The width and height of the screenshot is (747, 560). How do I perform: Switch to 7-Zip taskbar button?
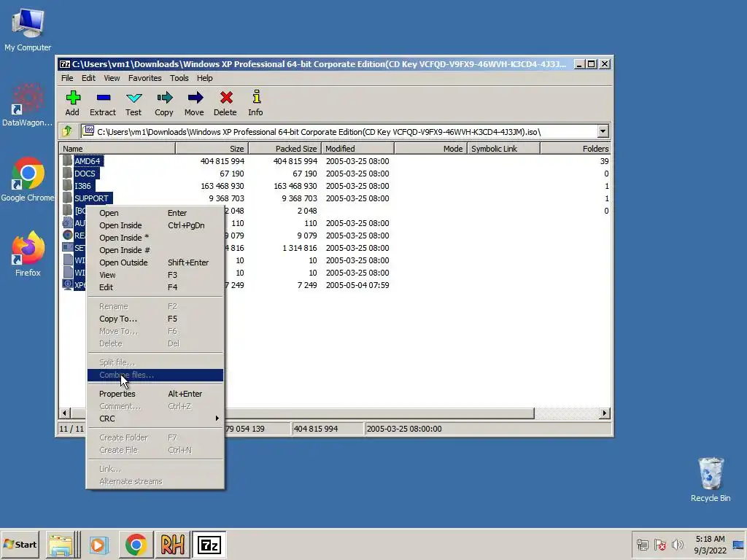(209, 545)
